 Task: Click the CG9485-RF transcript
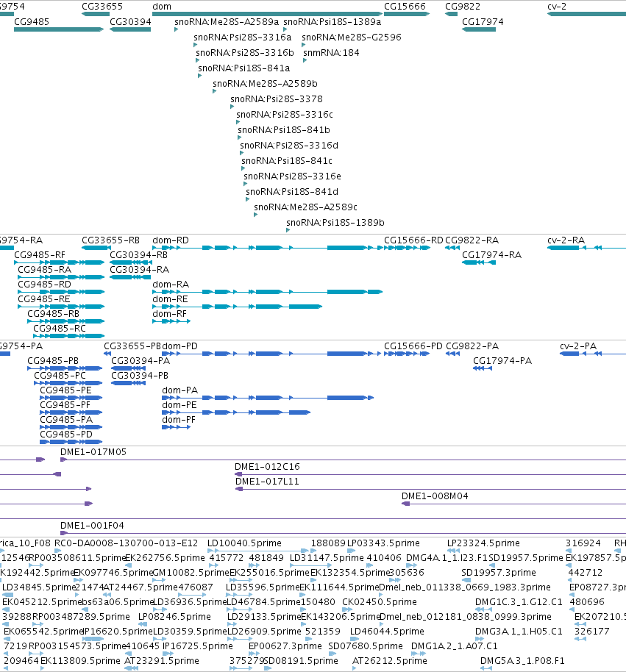coord(59,262)
